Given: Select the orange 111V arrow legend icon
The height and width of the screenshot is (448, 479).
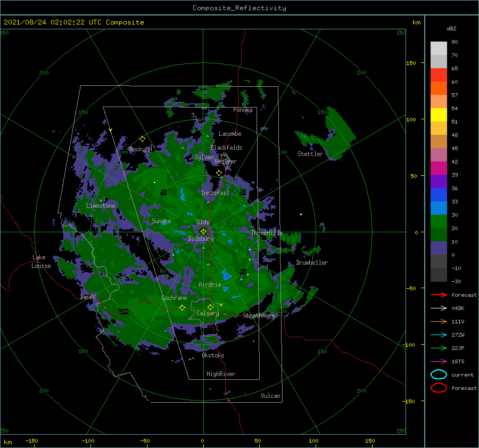Looking at the screenshot, I should click(x=439, y=321).
